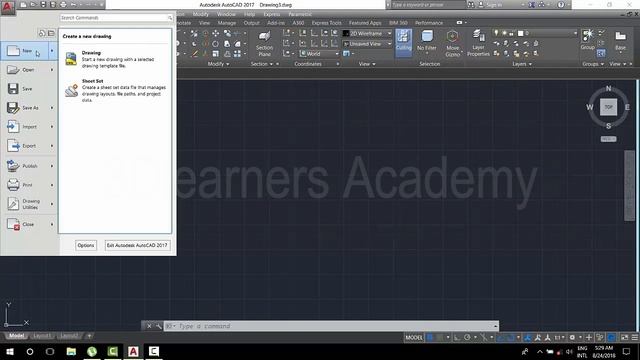Viewport: 640px width, 360px height.
Task: Expand the New submenu arrow
Action: tap(52, 51)
